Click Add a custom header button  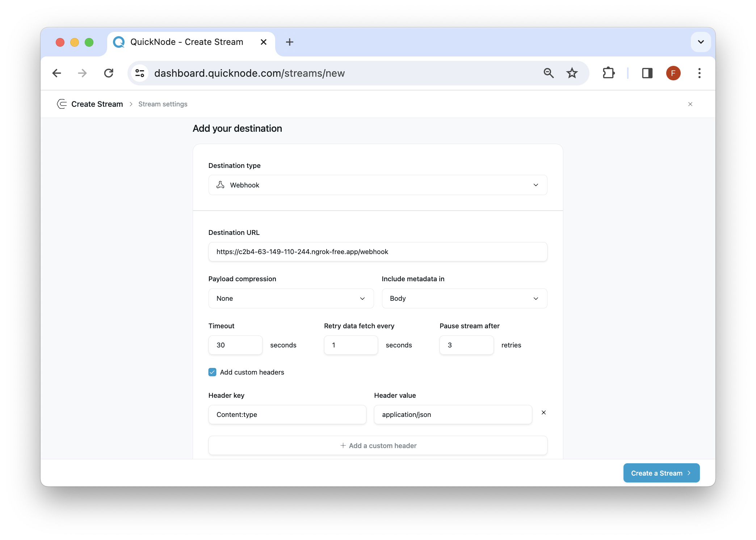[378, 446]
